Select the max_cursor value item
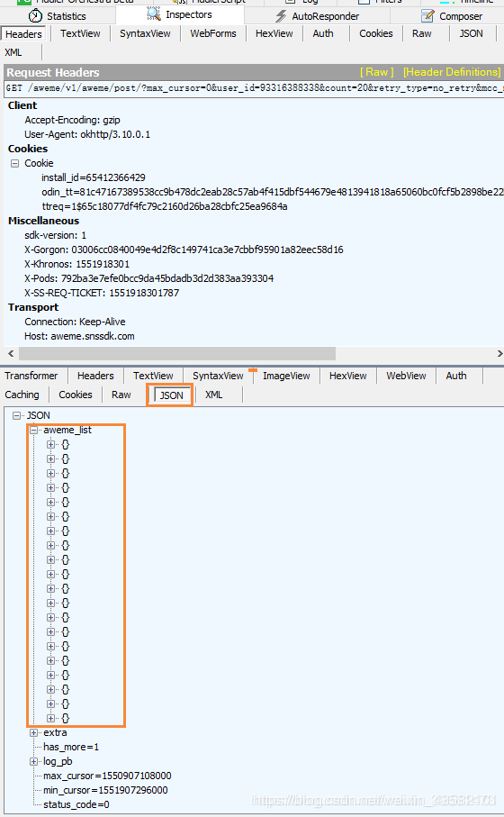Image resolution: width=504 pixels, height=817 pixels. coord(107,776)
